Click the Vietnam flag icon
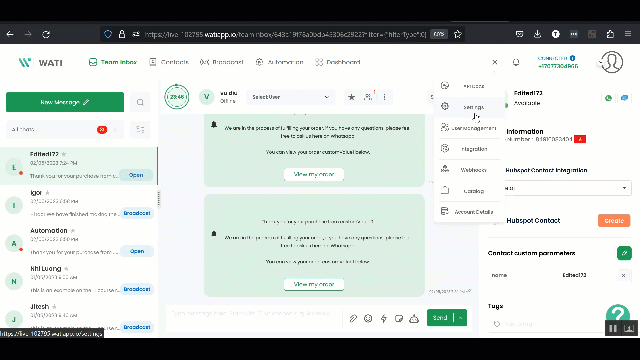 coord(580,139)
